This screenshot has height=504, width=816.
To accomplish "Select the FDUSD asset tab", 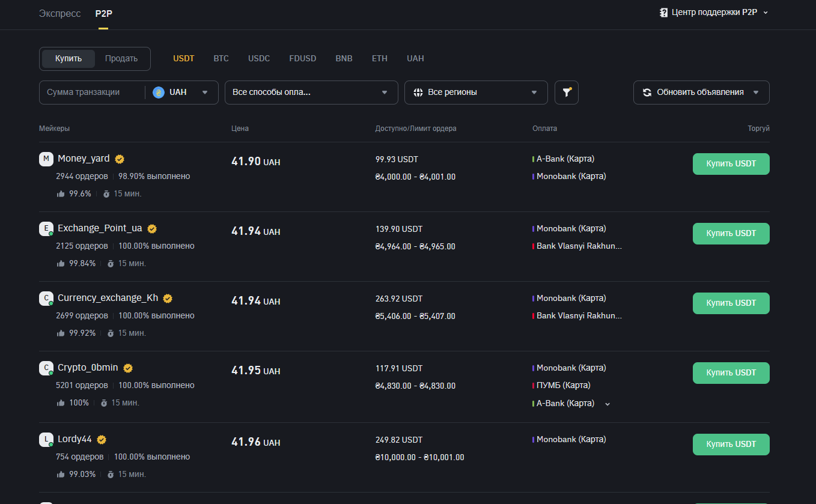I will (303, 58).
